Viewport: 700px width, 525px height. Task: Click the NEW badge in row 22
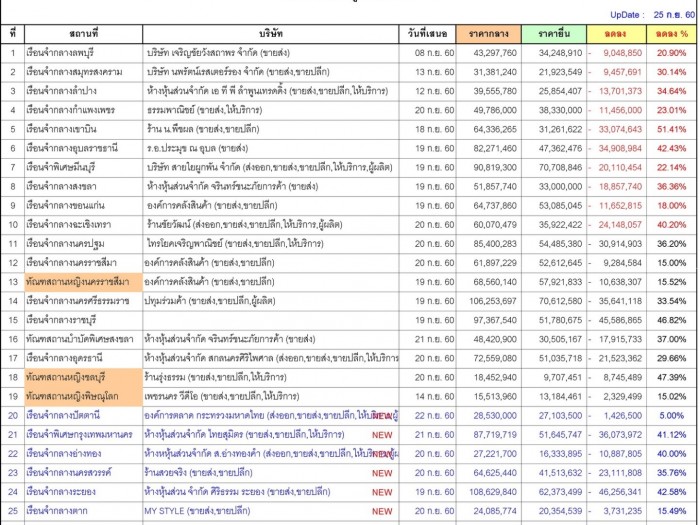tap(382, 453)
